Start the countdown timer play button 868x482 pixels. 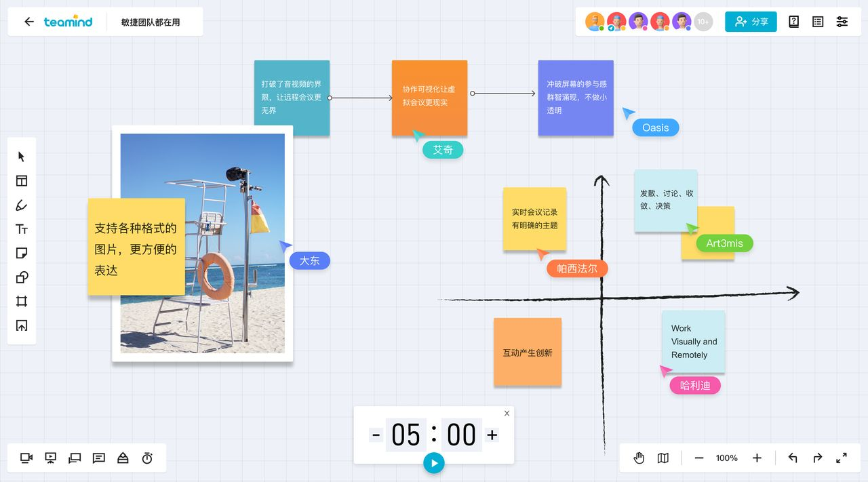click(x=434, y=463)
